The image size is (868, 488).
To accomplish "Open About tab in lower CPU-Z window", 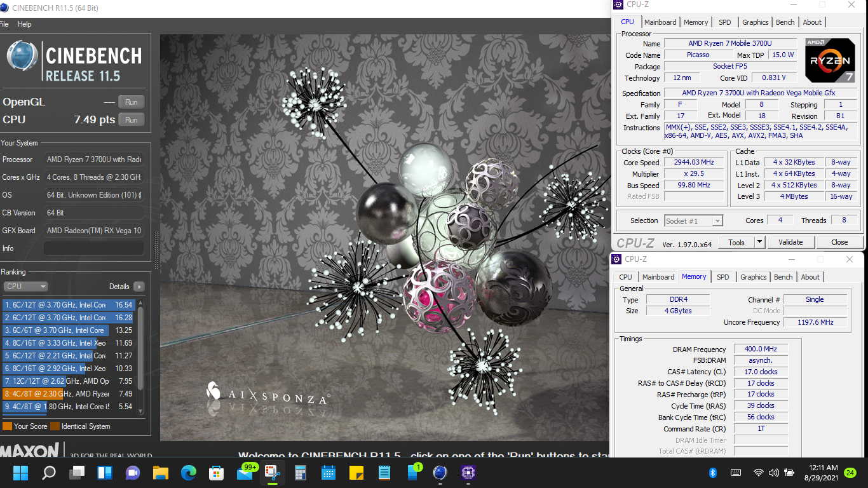I will [x=810, y=277].
